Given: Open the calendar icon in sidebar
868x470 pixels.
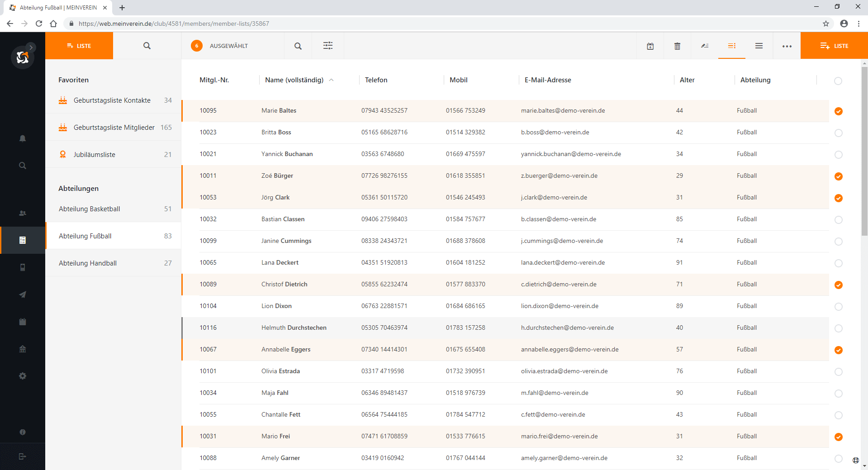Looking at the screenshot, I should click(23, 322).
